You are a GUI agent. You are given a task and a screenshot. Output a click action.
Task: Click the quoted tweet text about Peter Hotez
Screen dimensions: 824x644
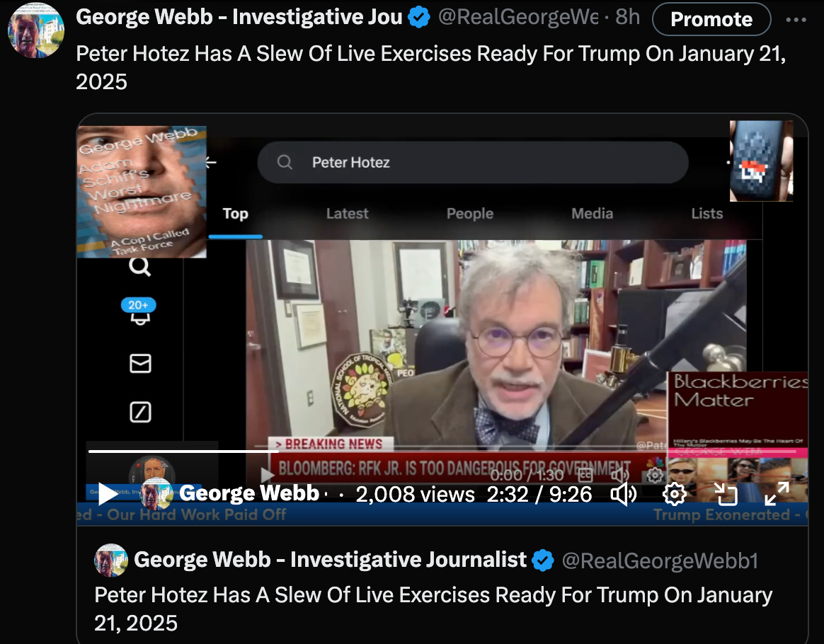(433, 609)
